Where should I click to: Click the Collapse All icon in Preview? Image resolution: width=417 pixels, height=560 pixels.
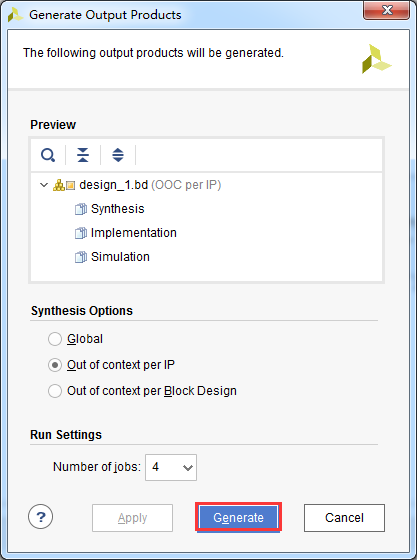[83, 155]
